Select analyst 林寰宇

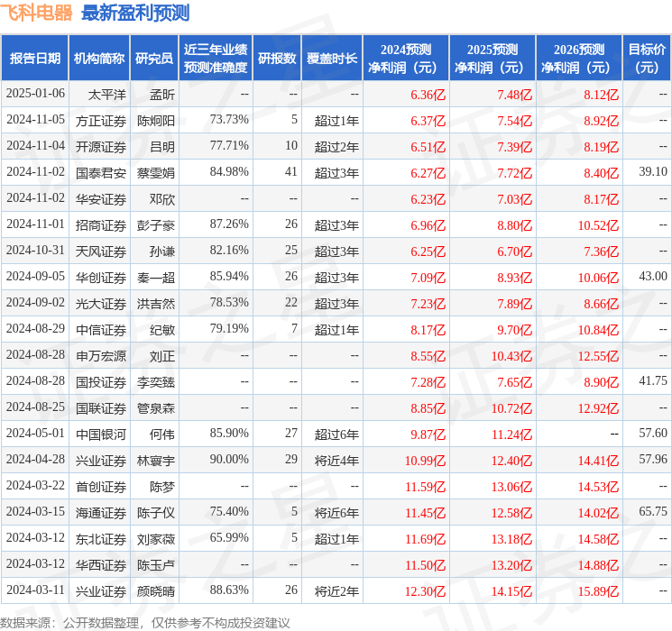156,461
